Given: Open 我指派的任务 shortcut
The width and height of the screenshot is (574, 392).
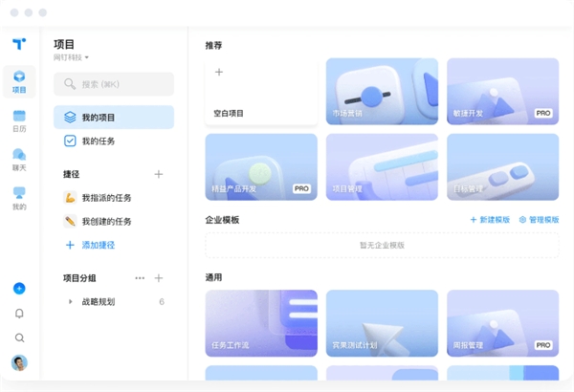Looking at the screenshot, I should coord(114,198).
